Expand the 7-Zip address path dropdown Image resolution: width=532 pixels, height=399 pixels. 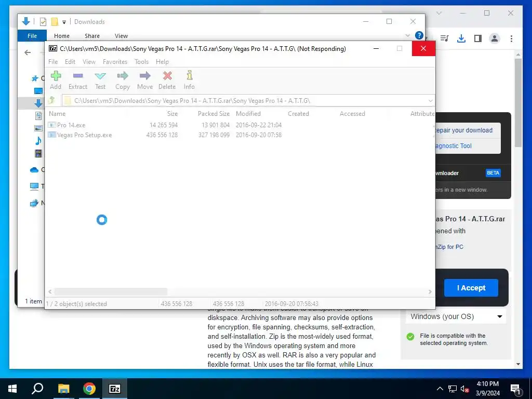[x=430, y=101]
